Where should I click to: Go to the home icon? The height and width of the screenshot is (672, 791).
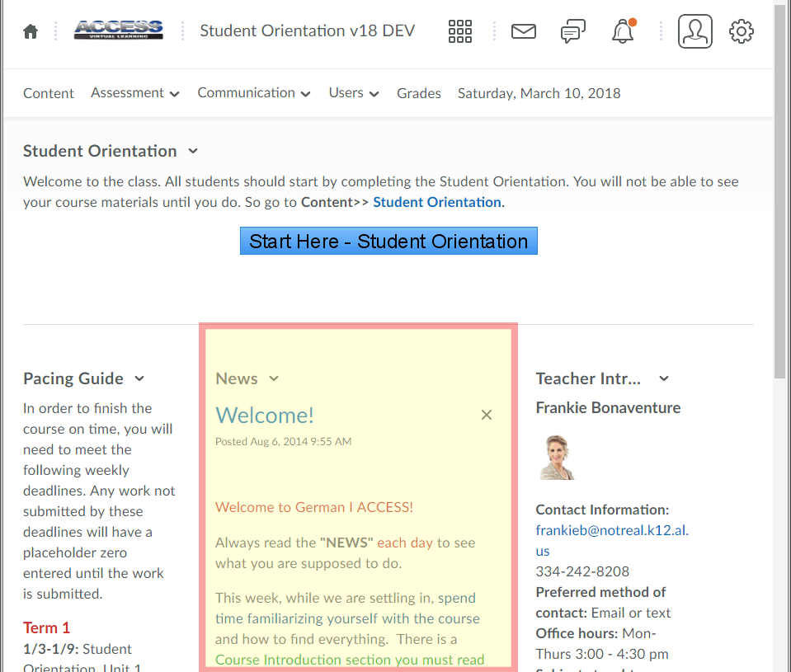tap(31, 32)
